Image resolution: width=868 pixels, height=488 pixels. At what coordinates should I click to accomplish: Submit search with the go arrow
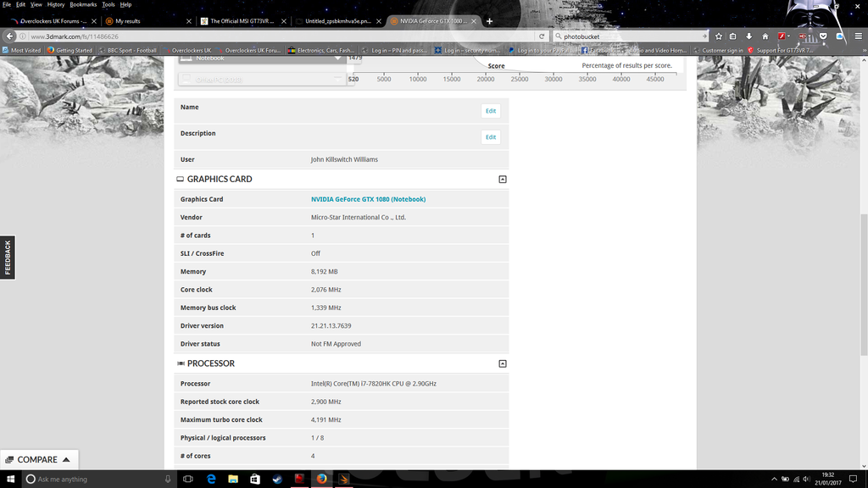pyautogui.click(x=704, y=36)
